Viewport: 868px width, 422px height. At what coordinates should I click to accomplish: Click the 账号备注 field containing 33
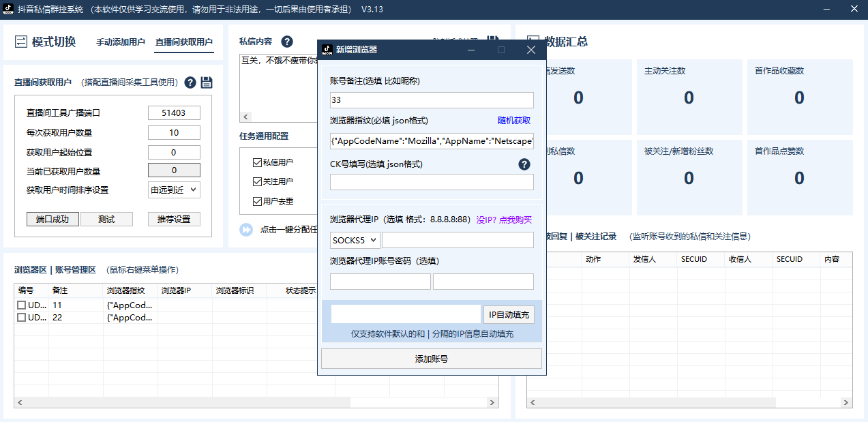(432, 100)
